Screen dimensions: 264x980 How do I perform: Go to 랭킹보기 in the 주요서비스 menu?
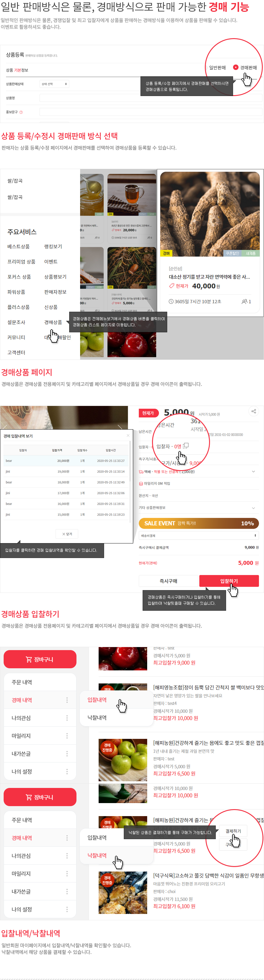(53, 247)
